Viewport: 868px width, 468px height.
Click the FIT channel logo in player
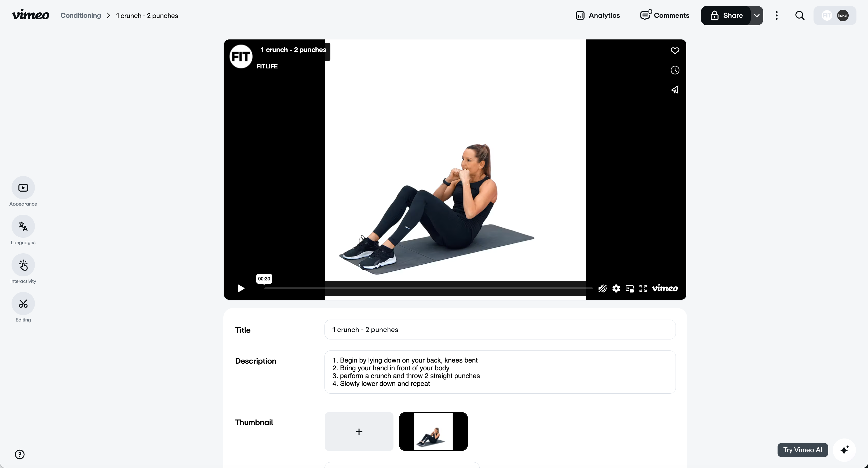[241, 56]
